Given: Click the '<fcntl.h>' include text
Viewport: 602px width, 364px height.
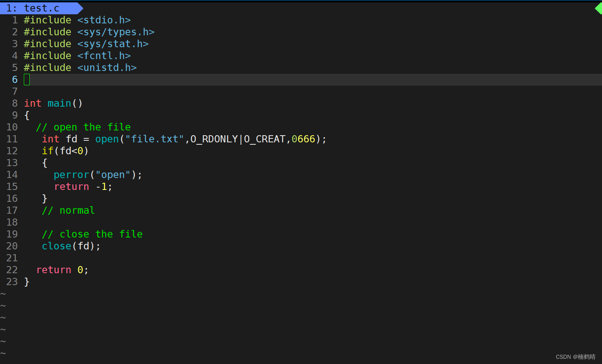Looking at the screenshot, I should (104, 56).
